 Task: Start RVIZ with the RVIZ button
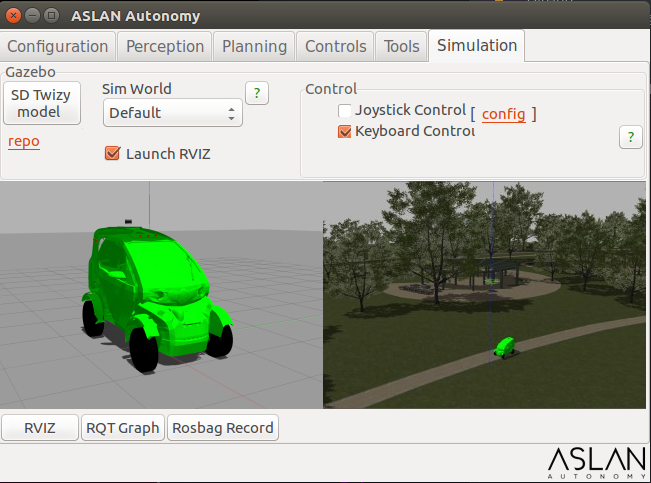40,428
